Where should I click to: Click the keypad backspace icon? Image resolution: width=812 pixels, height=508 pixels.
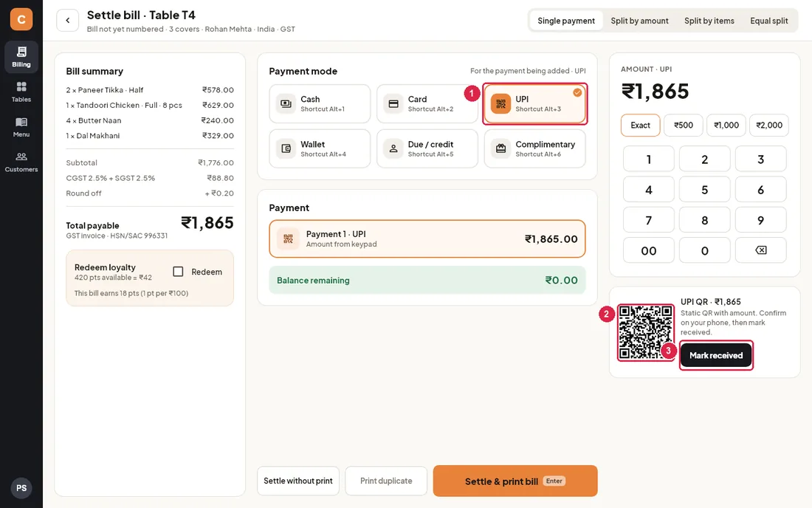pyautogui.click(x=760, y=250)
